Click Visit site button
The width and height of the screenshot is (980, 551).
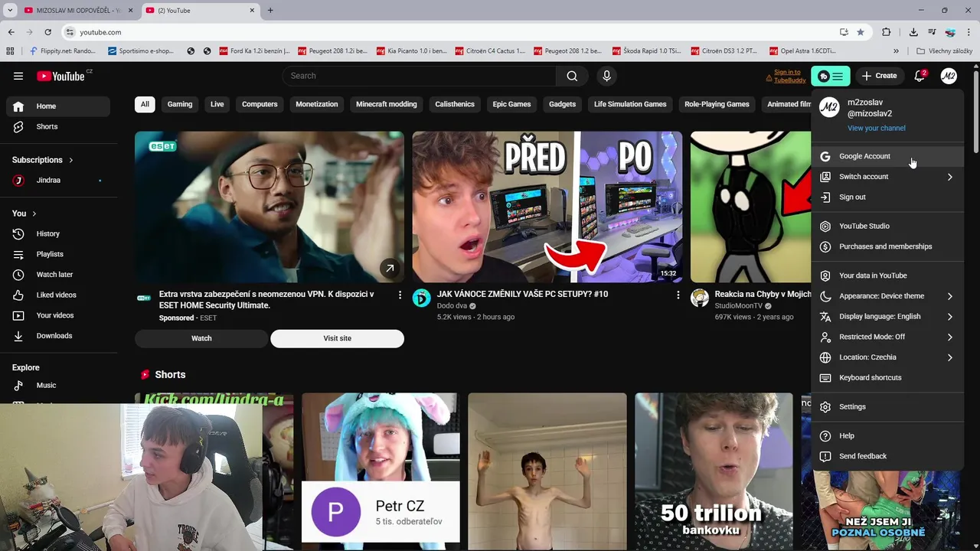(x=337, y=338)
